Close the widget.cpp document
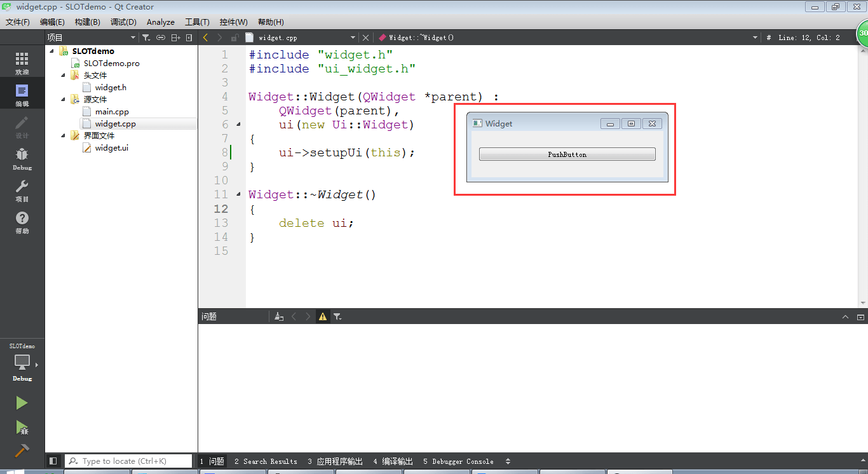The image size is (868, 474). point(365,37)
